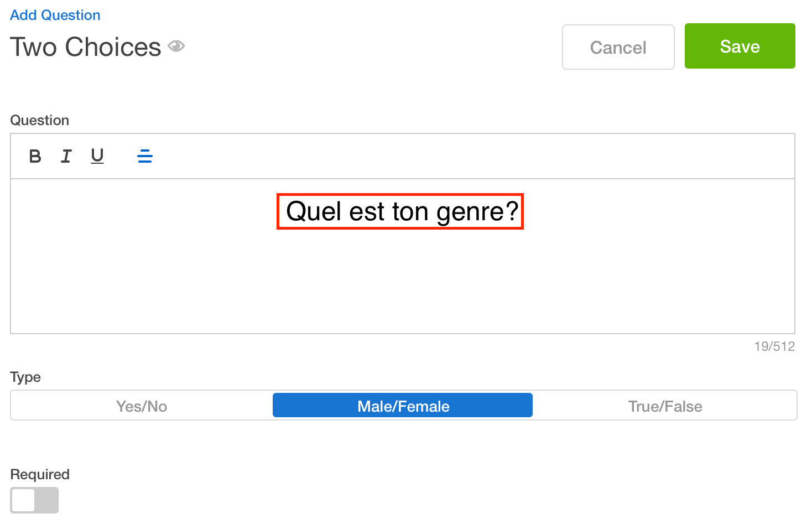This screenshot has height=529, width=812.
Task: Switch type to True/False
Action: click(x=665, y=406)
